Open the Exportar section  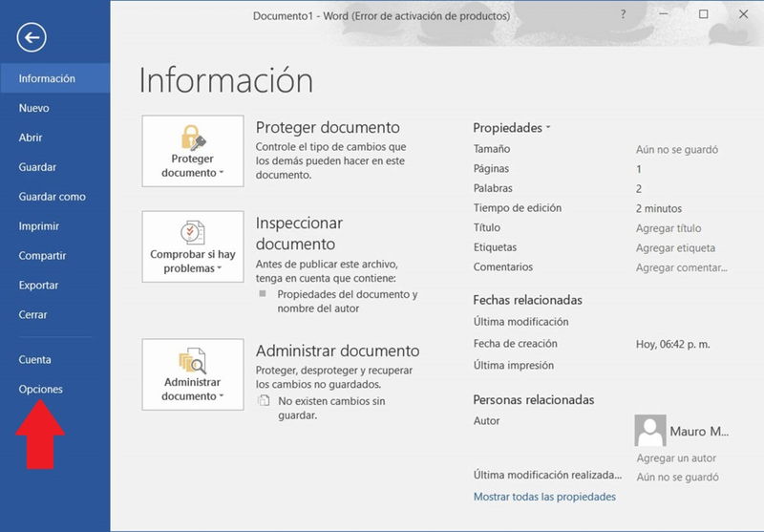tap(38, 286)
